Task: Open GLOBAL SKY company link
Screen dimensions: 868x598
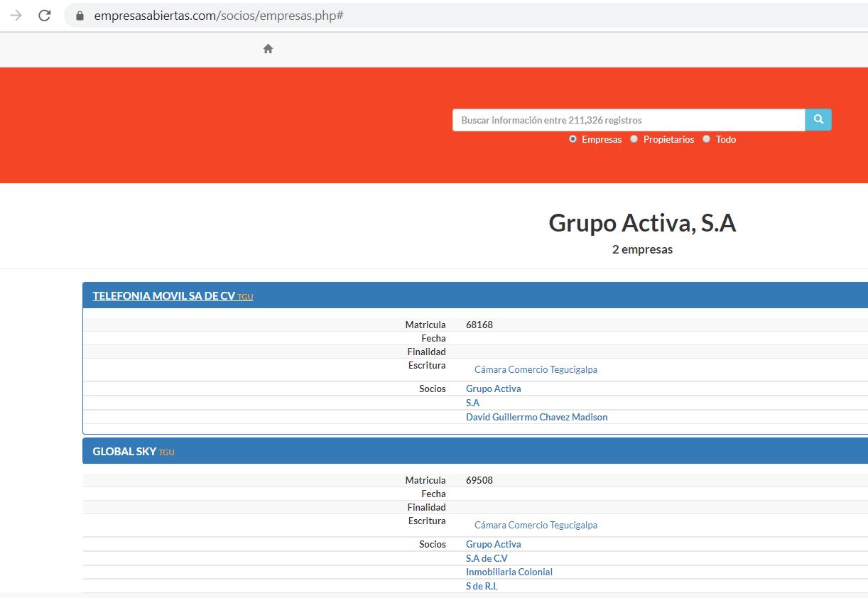Action: click(124, 452)
